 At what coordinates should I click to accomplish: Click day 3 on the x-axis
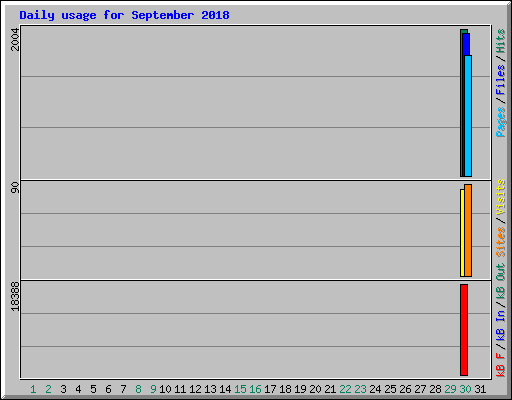63,389
